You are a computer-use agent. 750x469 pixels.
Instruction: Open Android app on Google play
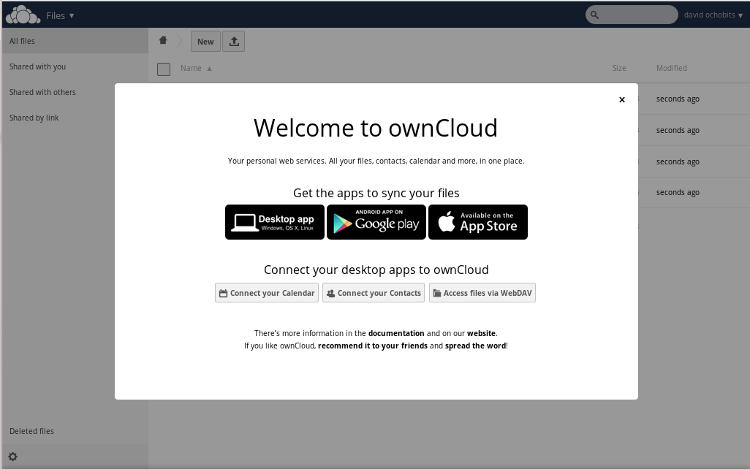point(376,222)
